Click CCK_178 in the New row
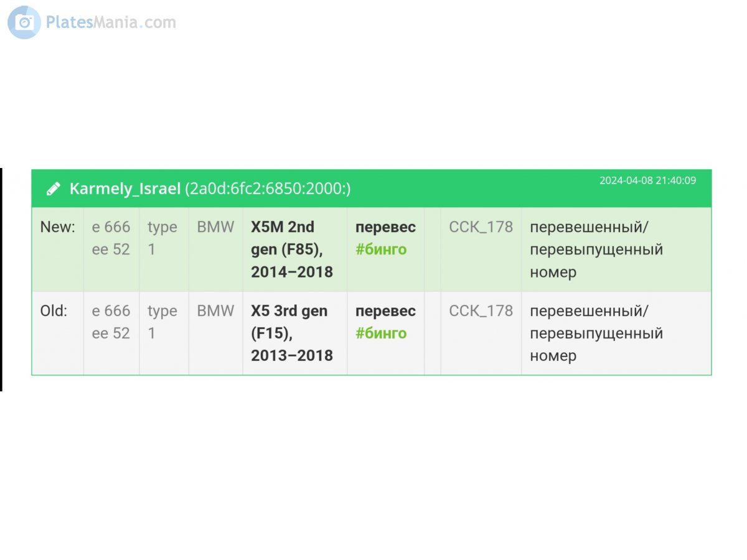 [x=481, y=227]
